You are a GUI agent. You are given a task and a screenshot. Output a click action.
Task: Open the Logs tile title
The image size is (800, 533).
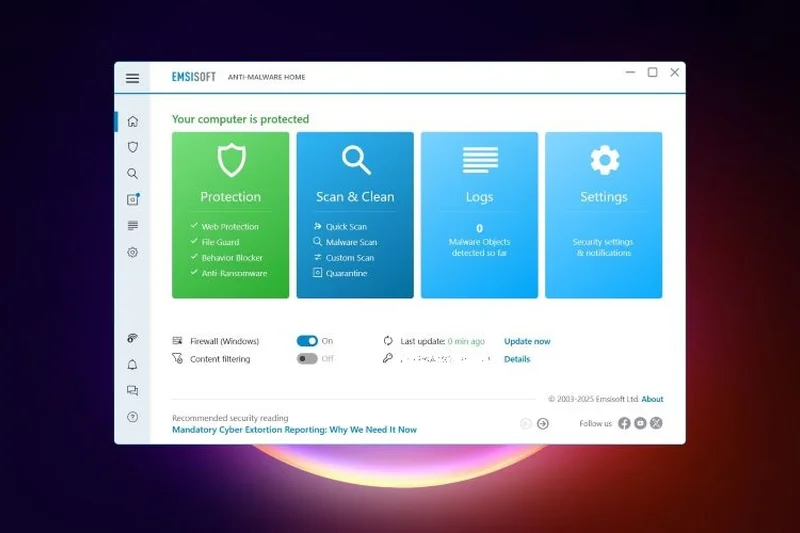(x=480, y=197)
